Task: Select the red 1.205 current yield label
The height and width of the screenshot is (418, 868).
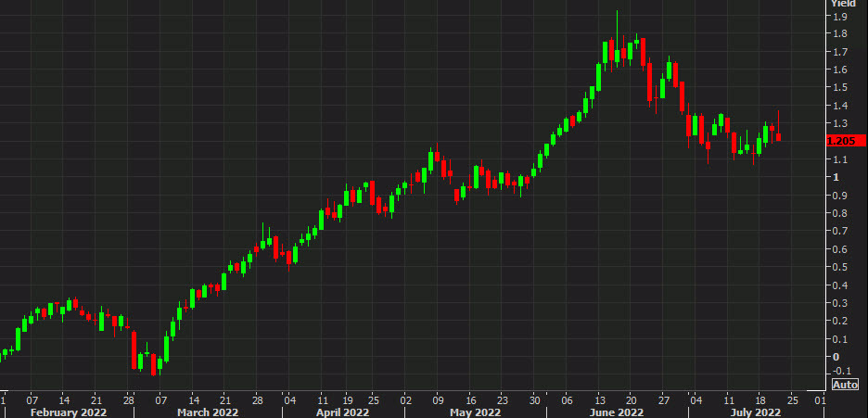Action: coord(846,141)
